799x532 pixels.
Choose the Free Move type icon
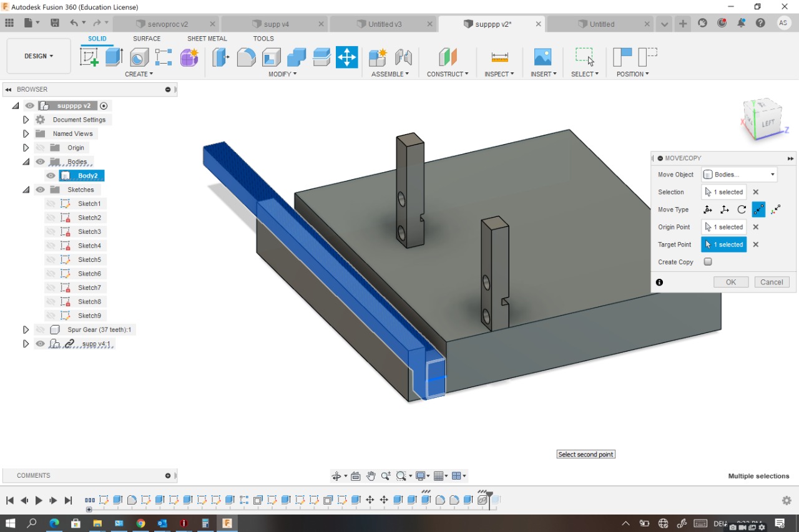pos(708,210)
